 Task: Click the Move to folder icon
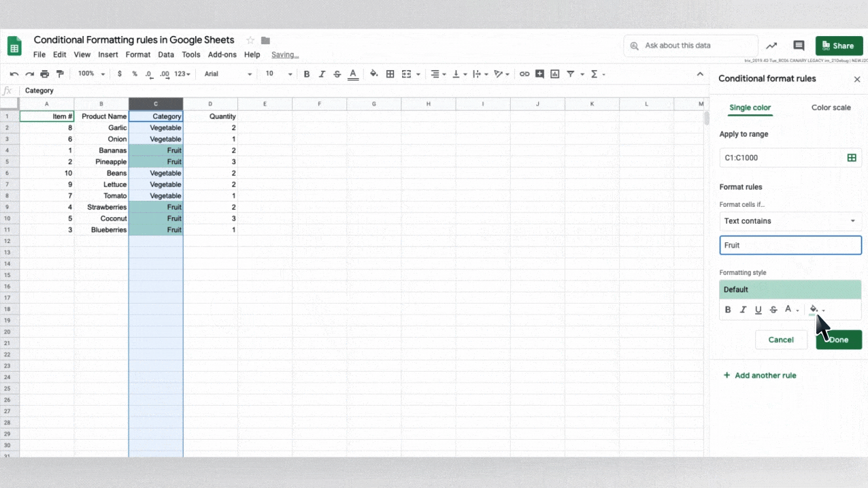pyautogui.click(x=266, y=40)
